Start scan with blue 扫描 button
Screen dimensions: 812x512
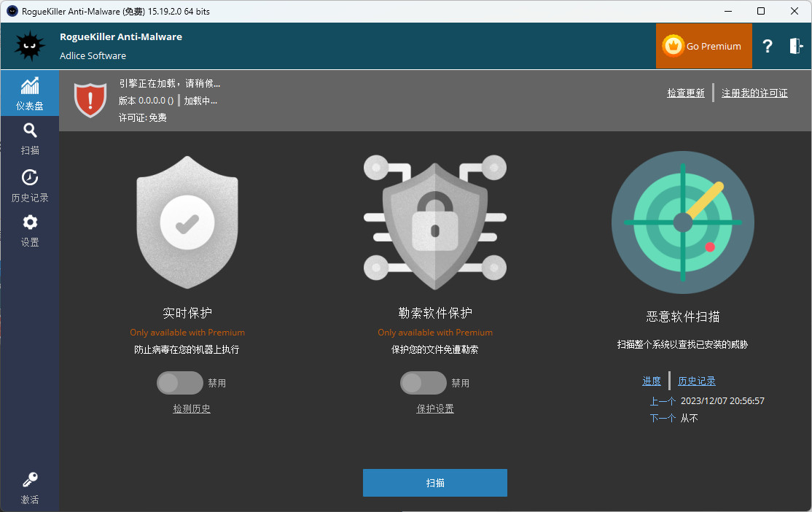coord(435,483)
